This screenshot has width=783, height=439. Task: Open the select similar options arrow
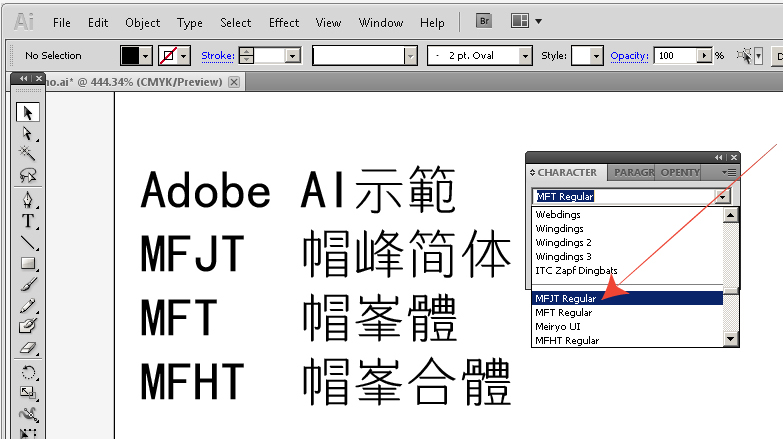point(758,55)
